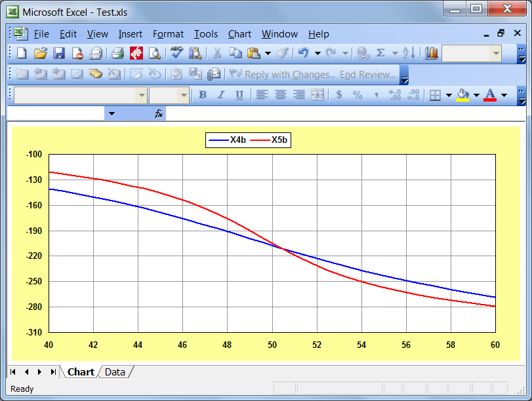532x401 pixels.
Task: Click the Merge and Center icon
Action: pos(317,95)
